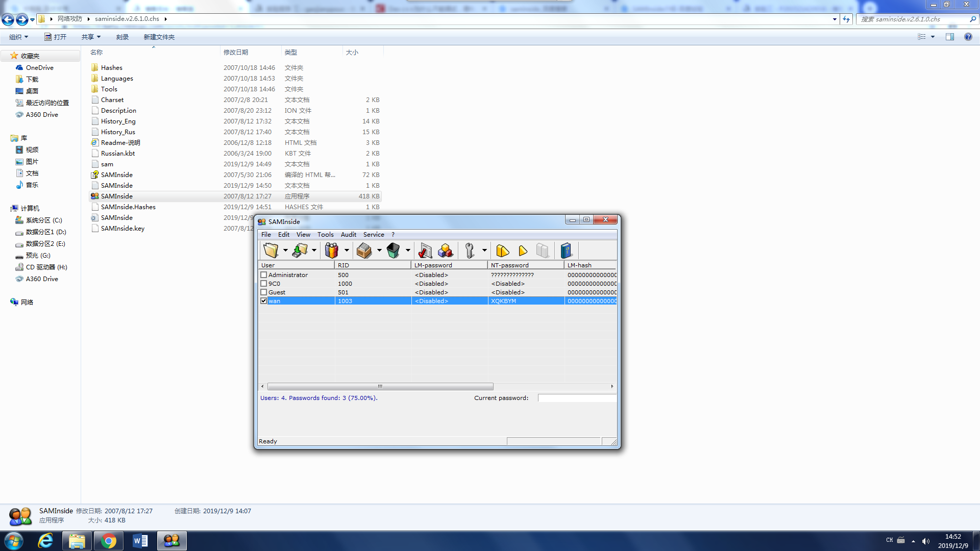
Task: Click the NT-password column header
Action: click(525, 265)
